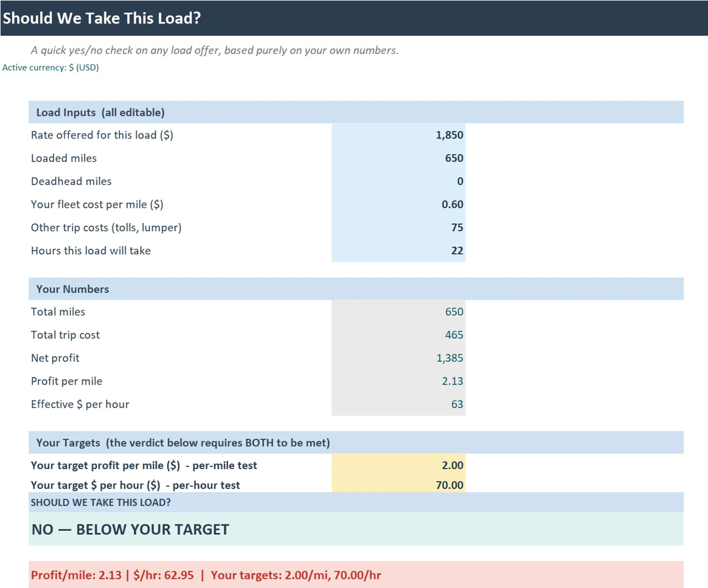Select the 'Net profit' label
Image resolution: width=708 pixels, height=588 pixels.
pos(55,358)
